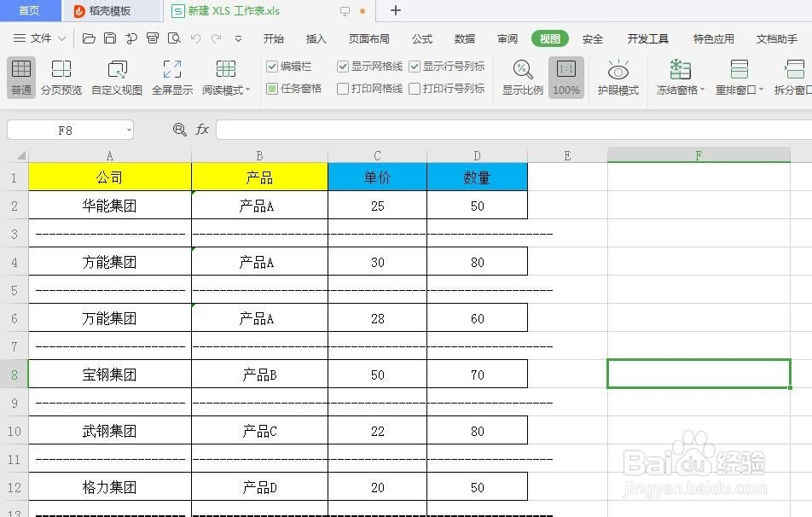Click the export-to-PDF icon in quick toolbar

coord(131,38)
